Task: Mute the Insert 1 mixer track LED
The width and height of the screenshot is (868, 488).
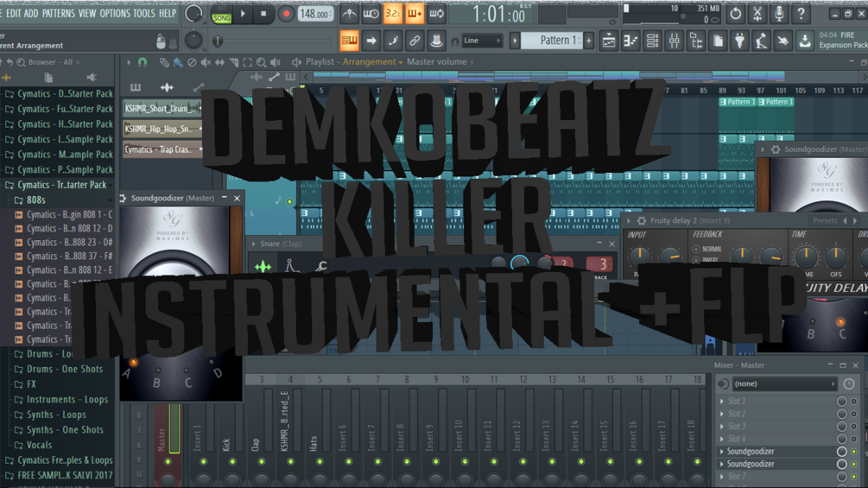Action: (x=203, y=461)
